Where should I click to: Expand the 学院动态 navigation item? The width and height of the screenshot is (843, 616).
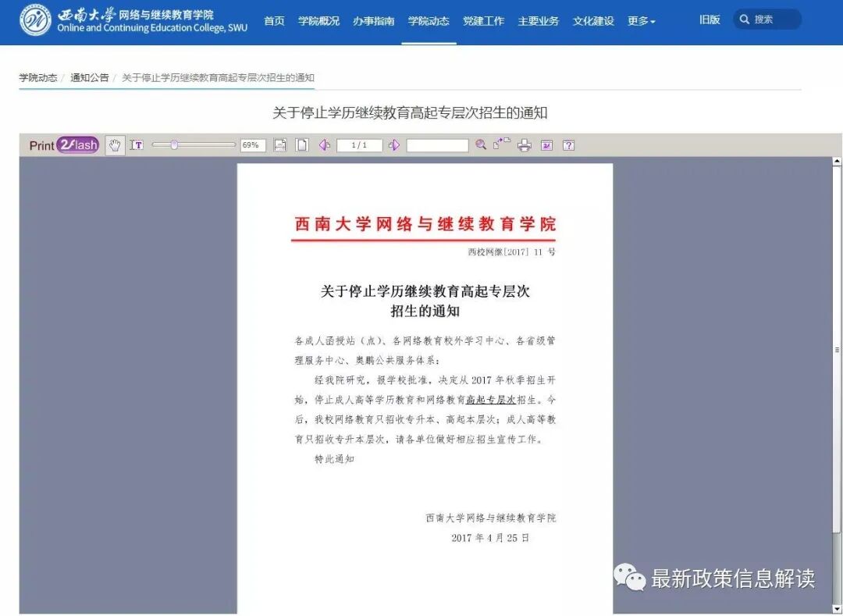(428, 21)
